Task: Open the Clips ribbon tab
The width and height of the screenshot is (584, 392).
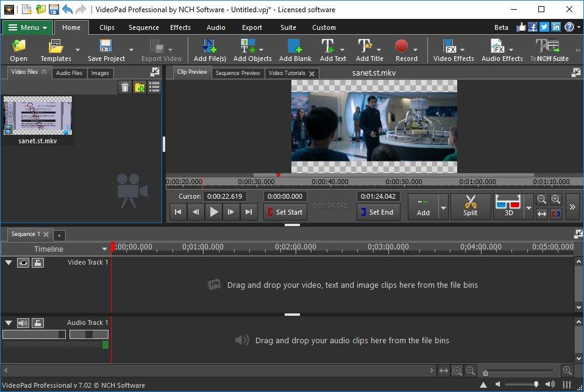Action: tap(107, 27)
